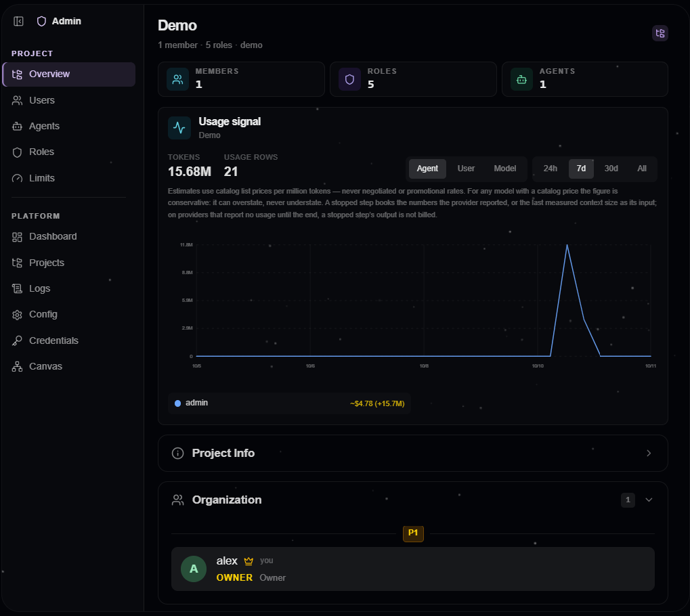The image size is (690, 616).
Task: Click the Project Info heading
Action: click(x=223, y=454)
